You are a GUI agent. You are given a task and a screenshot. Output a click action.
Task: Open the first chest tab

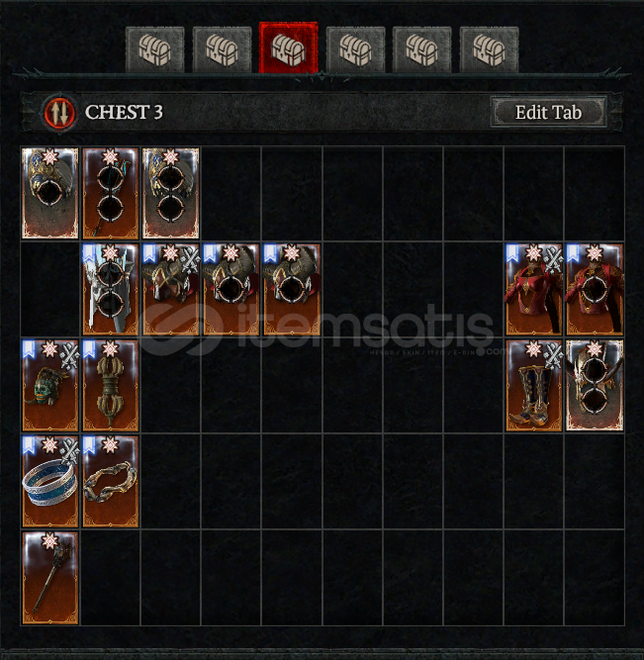[155, 50]
